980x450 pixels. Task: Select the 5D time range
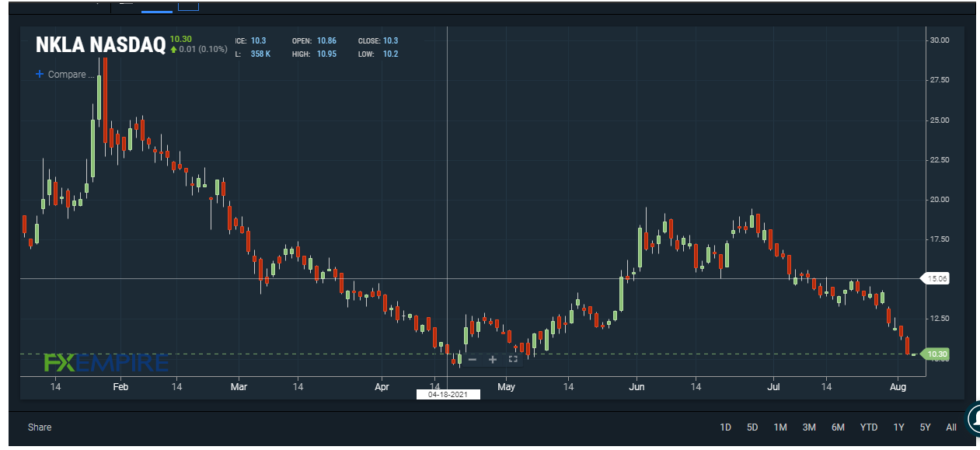pyautogui.click(x=752, y=427)
